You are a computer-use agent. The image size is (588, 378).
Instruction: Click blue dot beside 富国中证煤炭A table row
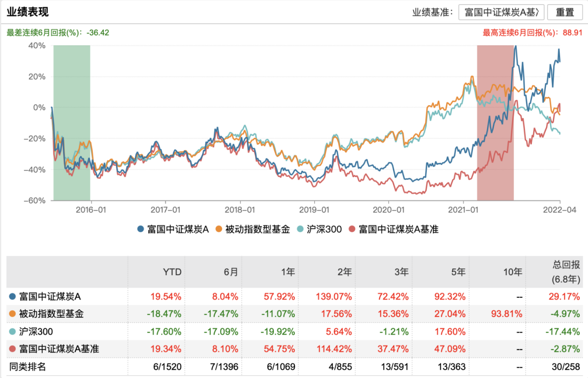click(x=12, y=296)
